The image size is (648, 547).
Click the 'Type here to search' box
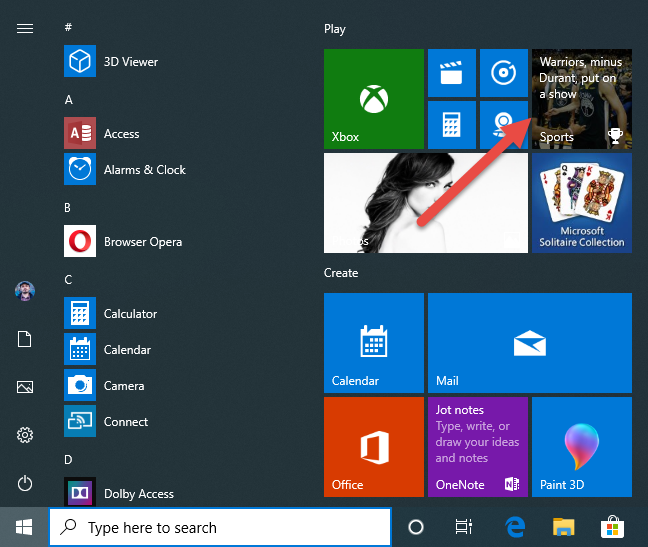[x=220, y=527]
